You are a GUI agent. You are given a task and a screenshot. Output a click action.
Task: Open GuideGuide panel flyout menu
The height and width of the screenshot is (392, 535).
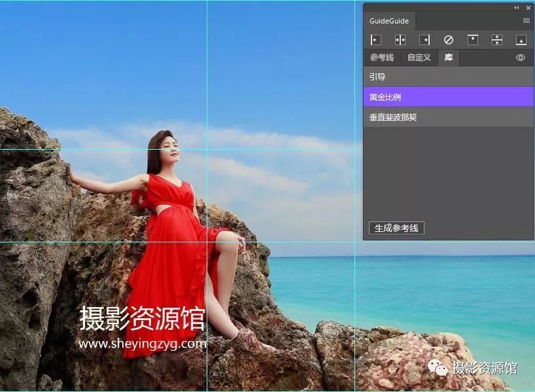pos(526,21)
